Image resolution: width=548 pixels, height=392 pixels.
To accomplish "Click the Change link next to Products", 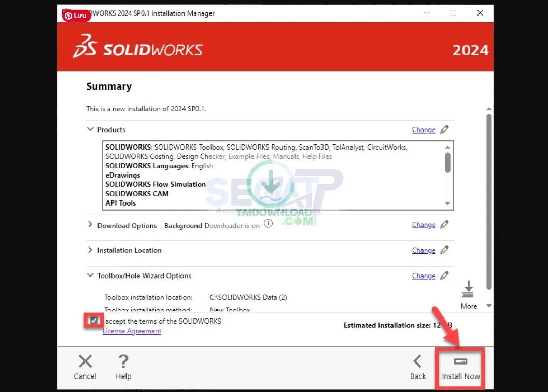I will tap(424, 129).
